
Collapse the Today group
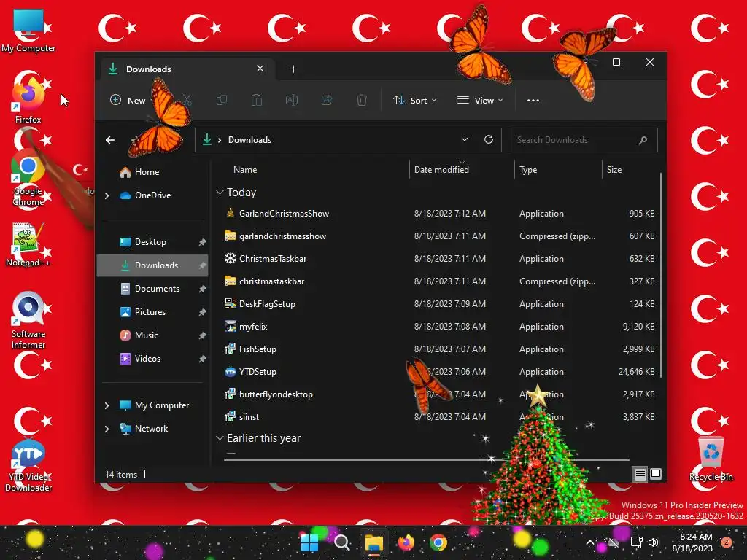[x=220, y=192]
